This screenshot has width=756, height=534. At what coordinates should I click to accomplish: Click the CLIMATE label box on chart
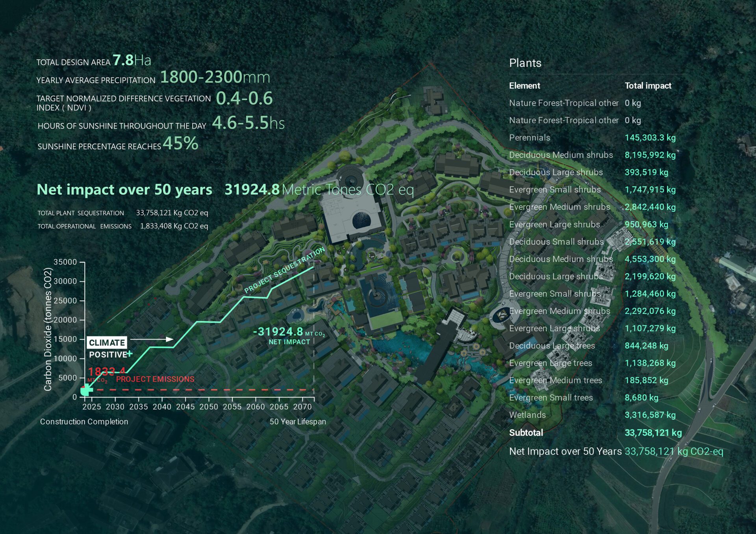pyautogui.click(x=107, y=342)
